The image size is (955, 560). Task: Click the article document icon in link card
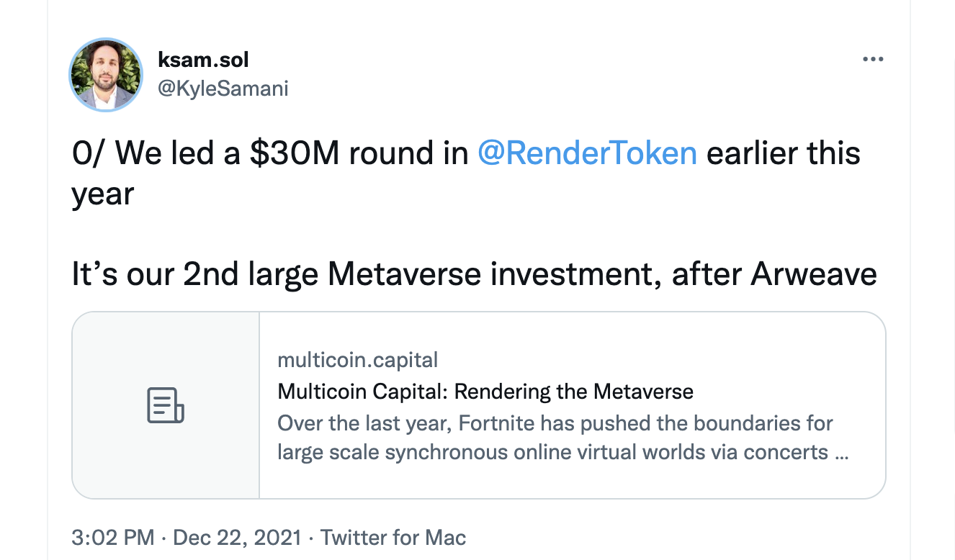(x=166, y=405)
